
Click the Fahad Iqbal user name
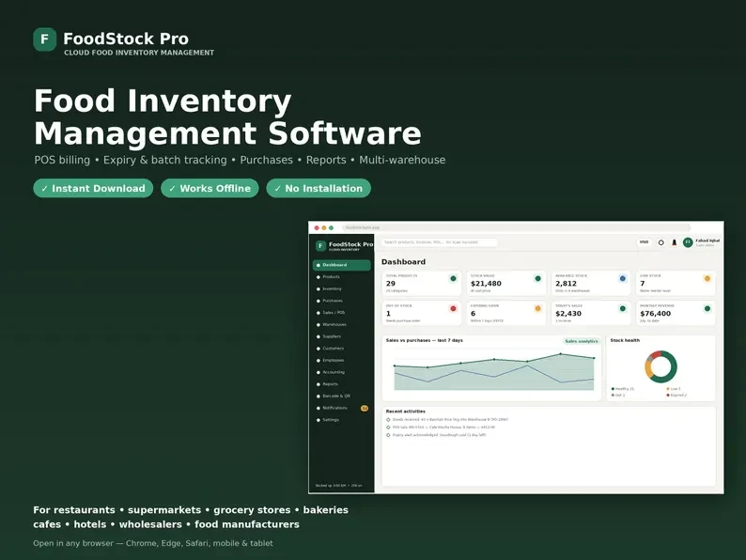pyautogui.click(x=707, y=241)
